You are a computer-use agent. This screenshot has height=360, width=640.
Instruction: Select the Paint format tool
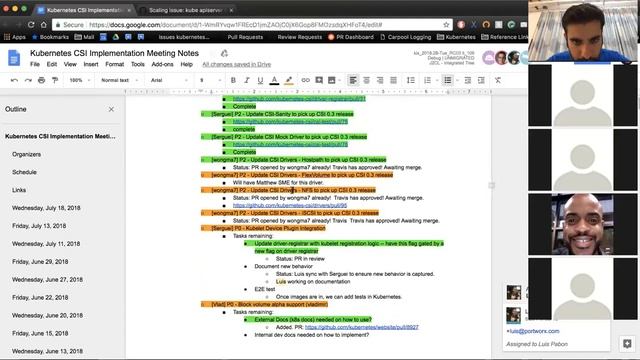[55, 80]
